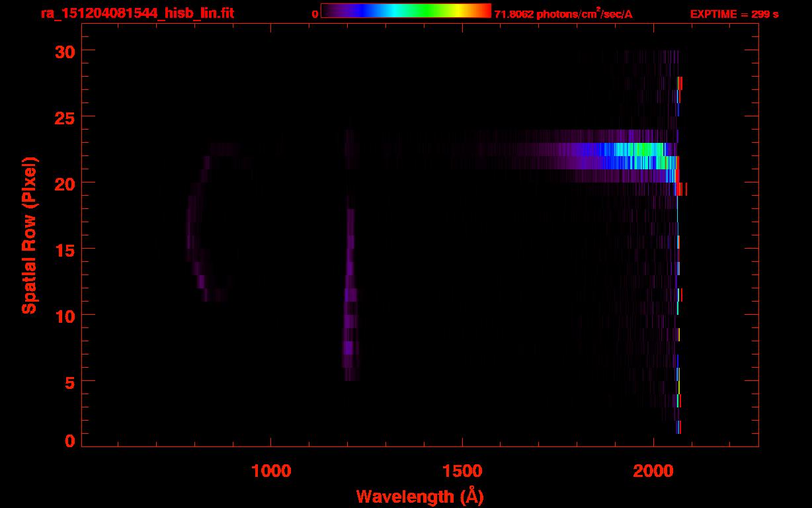Click the 25 spatial row tick label

(64, 117)
